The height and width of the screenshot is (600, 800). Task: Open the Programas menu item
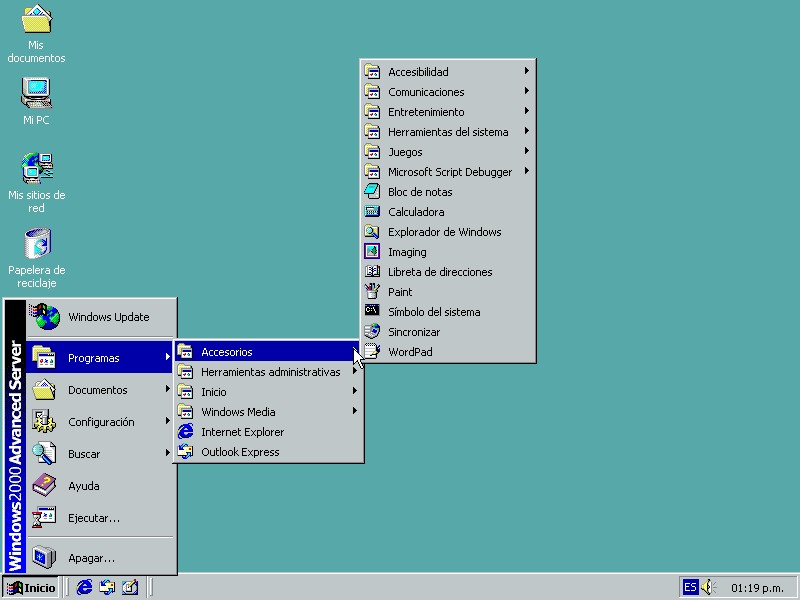click(99, 358)
